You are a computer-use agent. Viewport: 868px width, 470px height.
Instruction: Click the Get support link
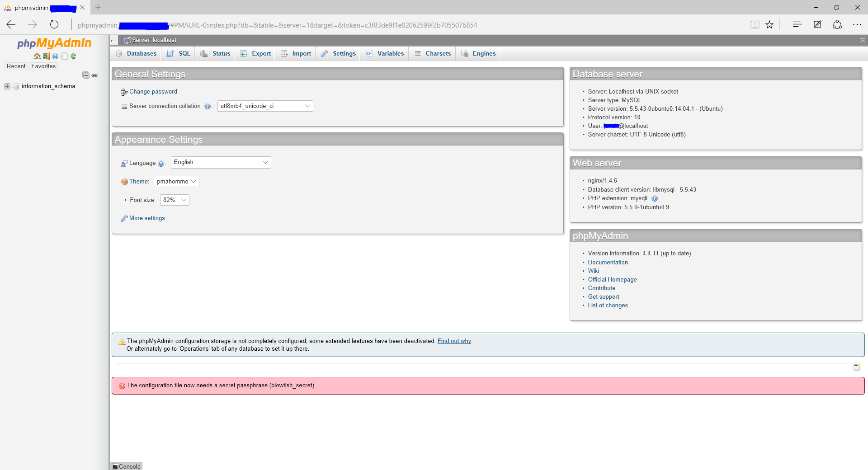604,297
